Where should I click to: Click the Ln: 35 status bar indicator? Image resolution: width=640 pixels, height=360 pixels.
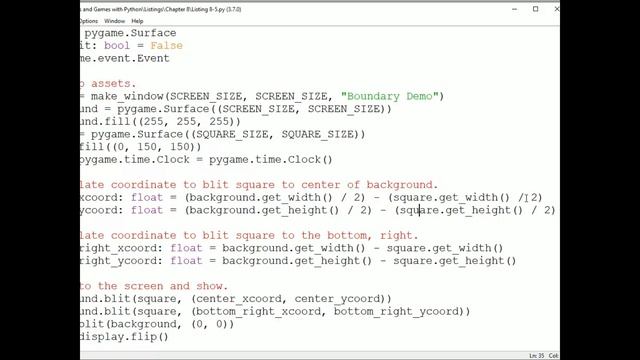536,356
